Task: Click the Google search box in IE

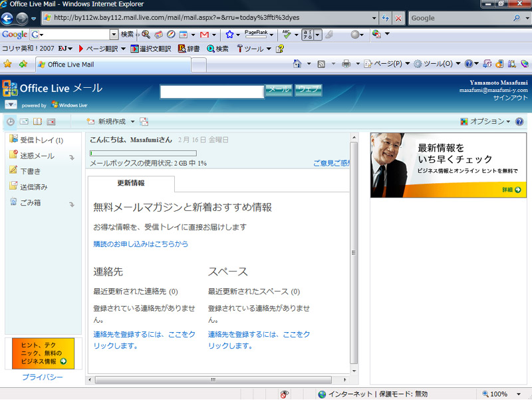Action: coord(460,18)
